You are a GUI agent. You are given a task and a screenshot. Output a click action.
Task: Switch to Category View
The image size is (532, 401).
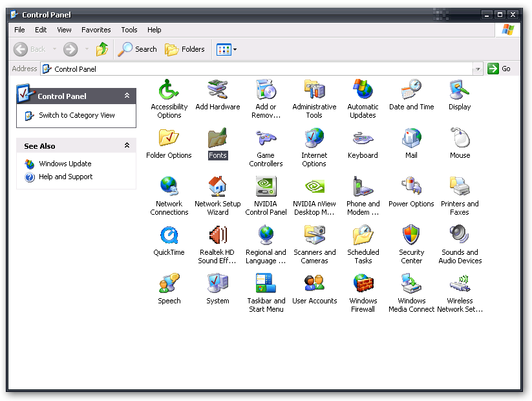77,115
